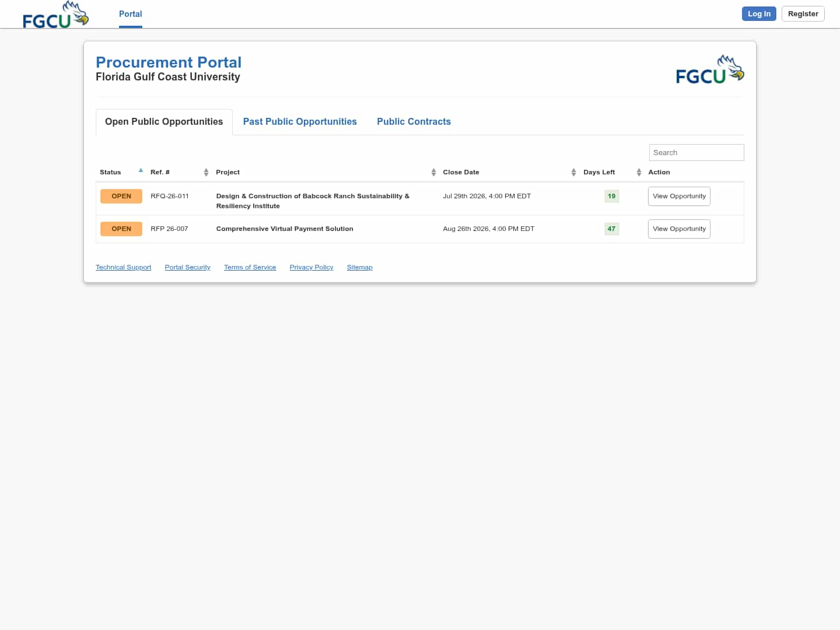Sort by Ref. # using its sort arrows
This screenshot has width=840, height=630.
tap(206, 172)
